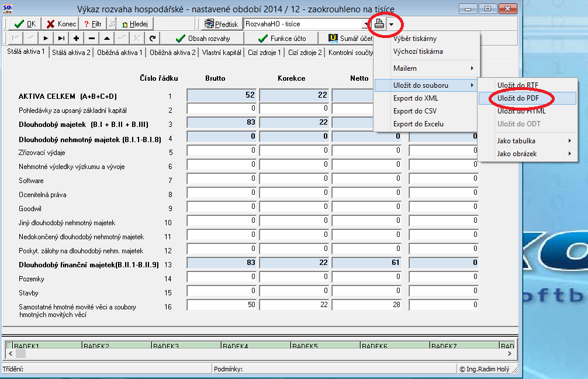Choose Uložit do RTF in the submenu

pos(527,85)
